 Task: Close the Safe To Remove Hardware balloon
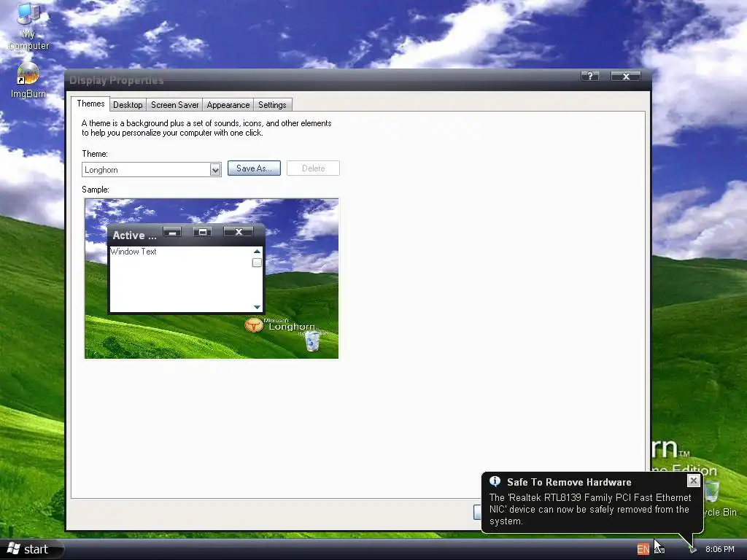pos(694,481)
